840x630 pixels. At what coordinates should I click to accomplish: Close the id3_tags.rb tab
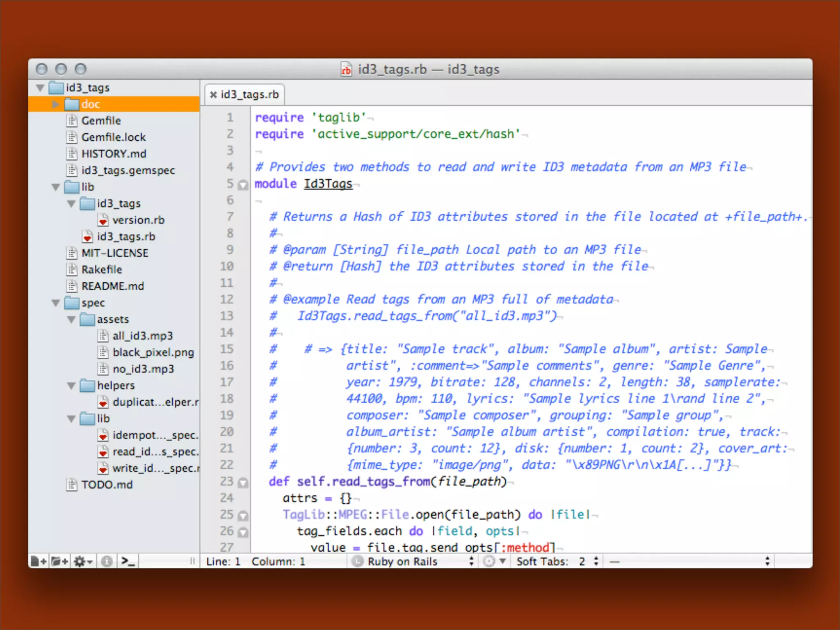click(213, 95)
